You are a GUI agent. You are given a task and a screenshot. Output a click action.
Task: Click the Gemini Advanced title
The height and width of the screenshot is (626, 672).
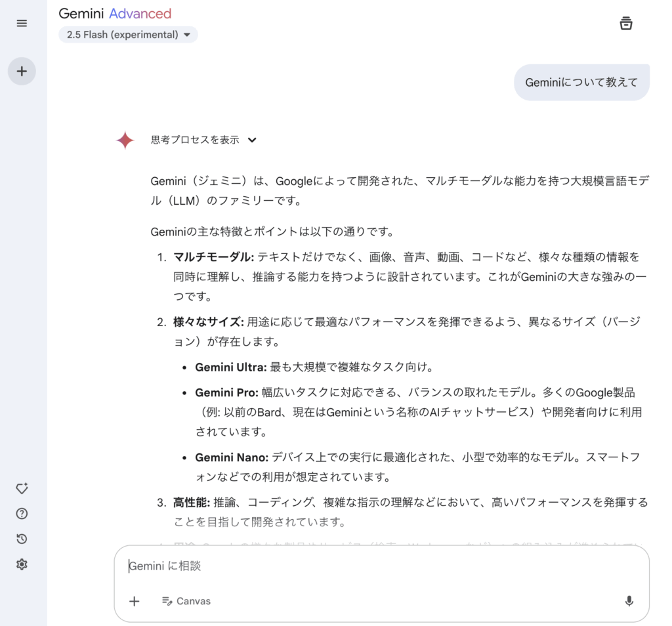(x=115, y=14)
